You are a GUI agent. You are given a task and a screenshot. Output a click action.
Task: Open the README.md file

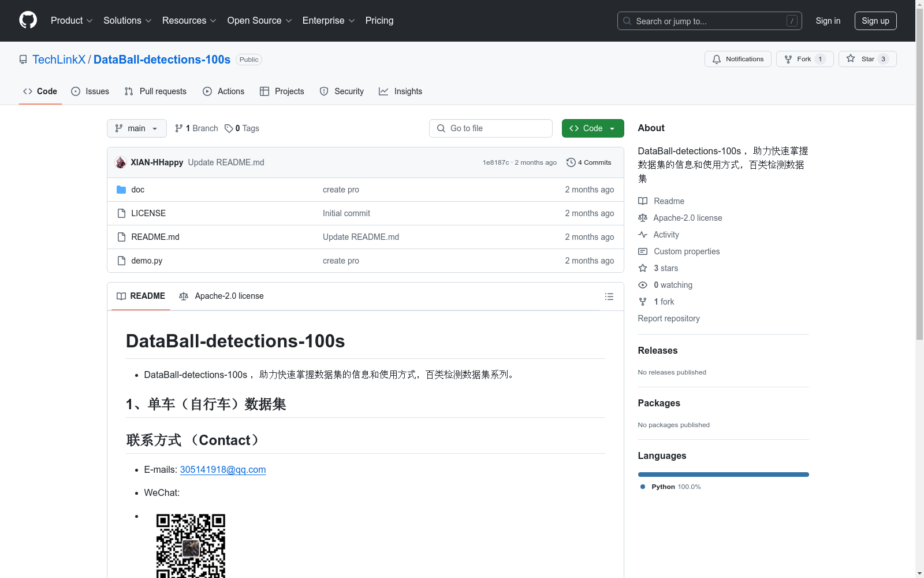click(155, 237)
